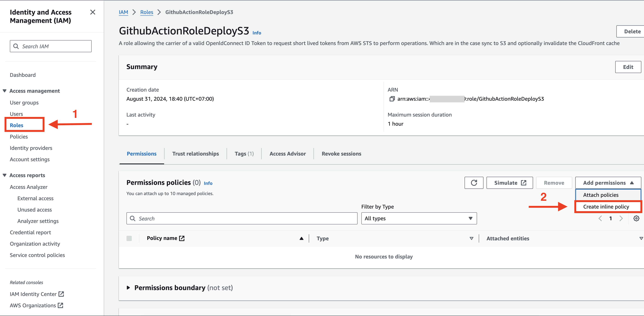Open the Revoke sessions tab
Screen dimensions: 644x316
(341, 154)
